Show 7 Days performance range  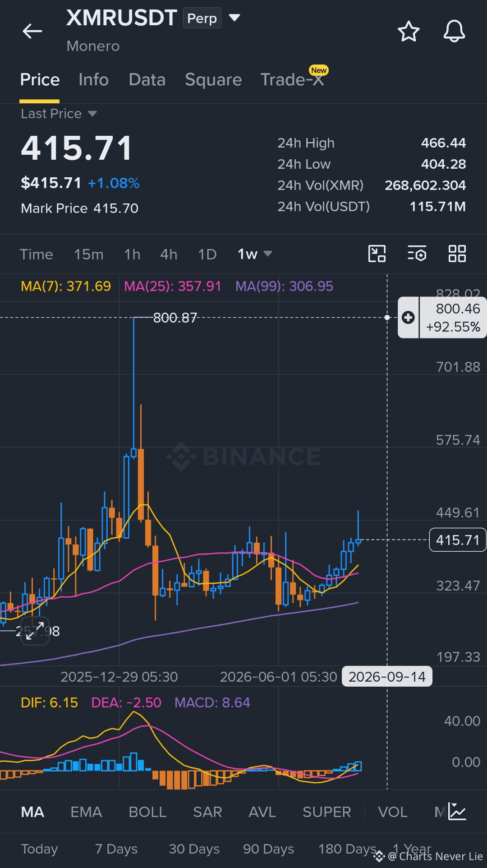(x=116, y=849)
